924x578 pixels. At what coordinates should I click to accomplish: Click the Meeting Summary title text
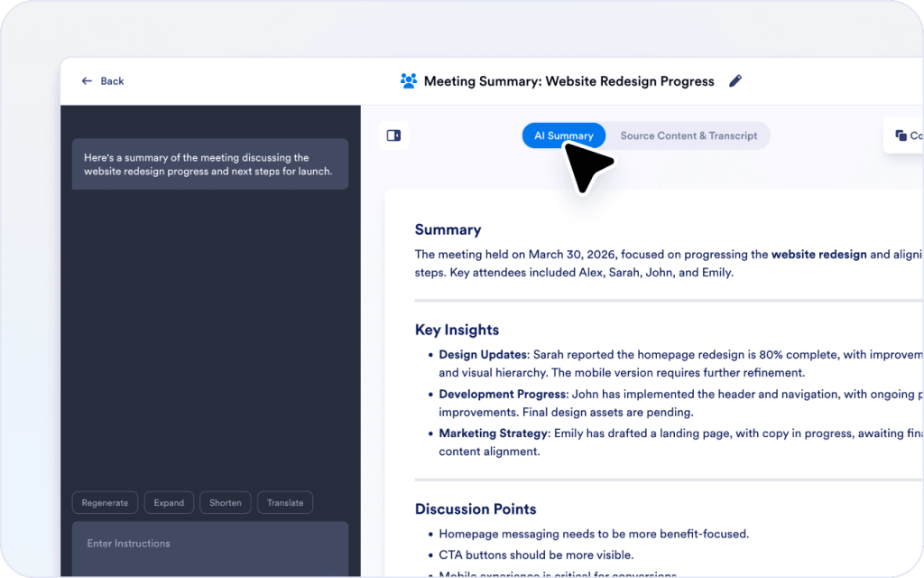[x=568, y=81]
